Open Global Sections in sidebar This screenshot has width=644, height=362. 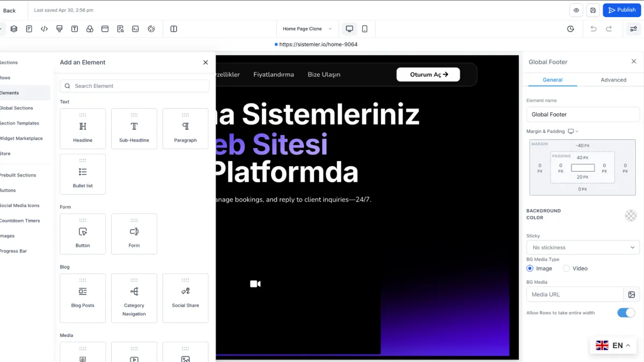16,108
